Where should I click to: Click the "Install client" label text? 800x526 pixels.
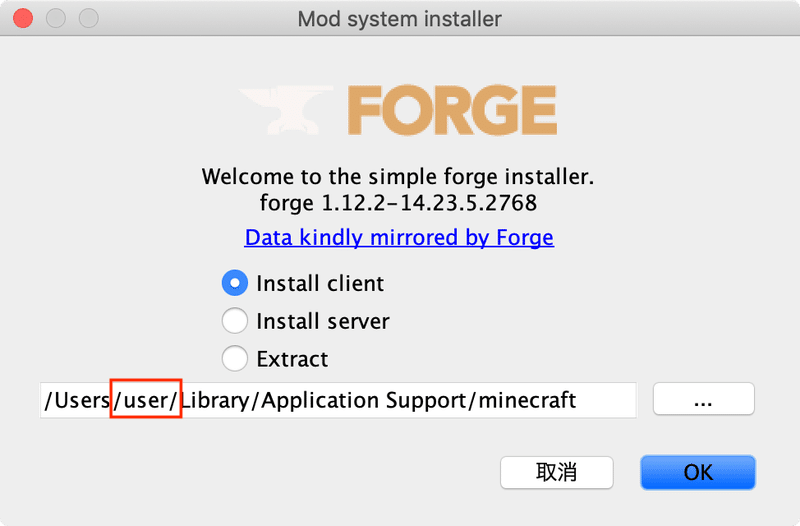pos(320,284)
